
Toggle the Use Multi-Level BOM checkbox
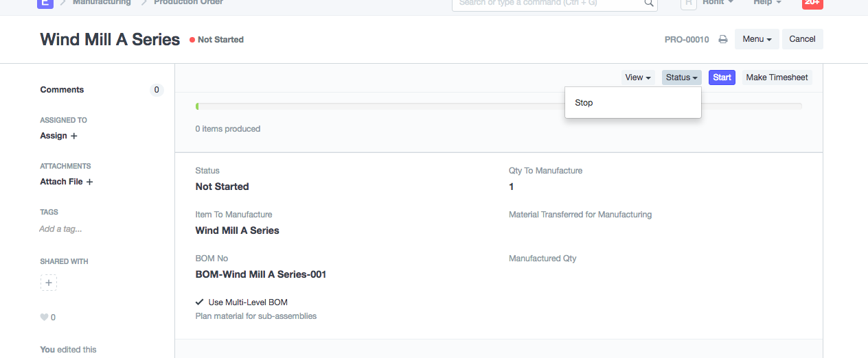point(200,302)
